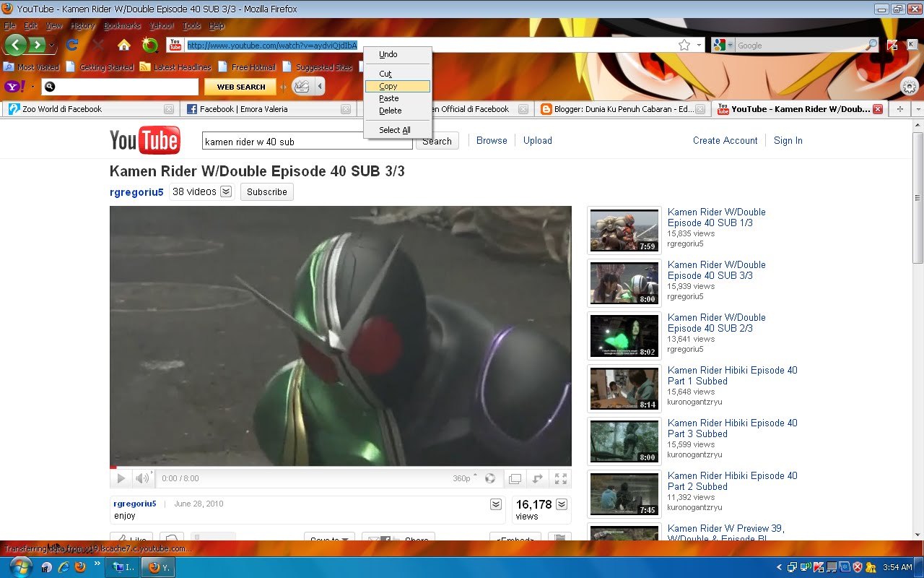Open the Start menu Windows orb
The width and height of the screenshot is (924, 578).
[x=21, y=566]
